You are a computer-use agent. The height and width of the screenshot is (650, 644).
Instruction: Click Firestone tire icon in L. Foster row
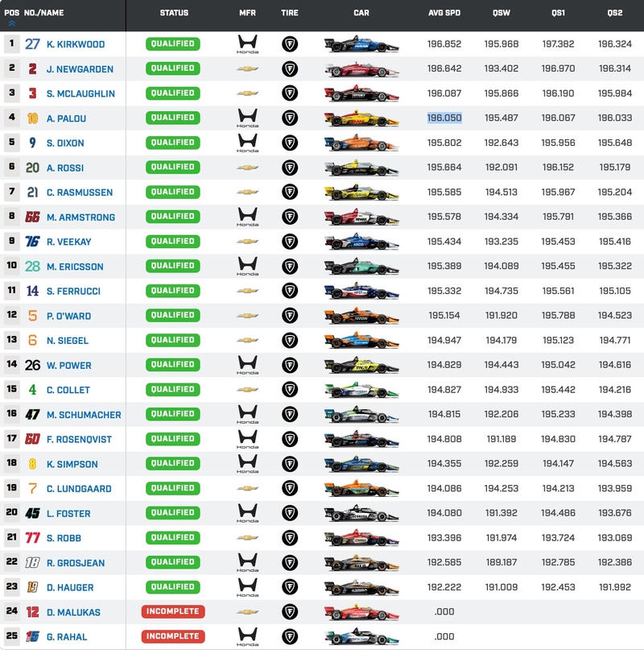point(290,513)
